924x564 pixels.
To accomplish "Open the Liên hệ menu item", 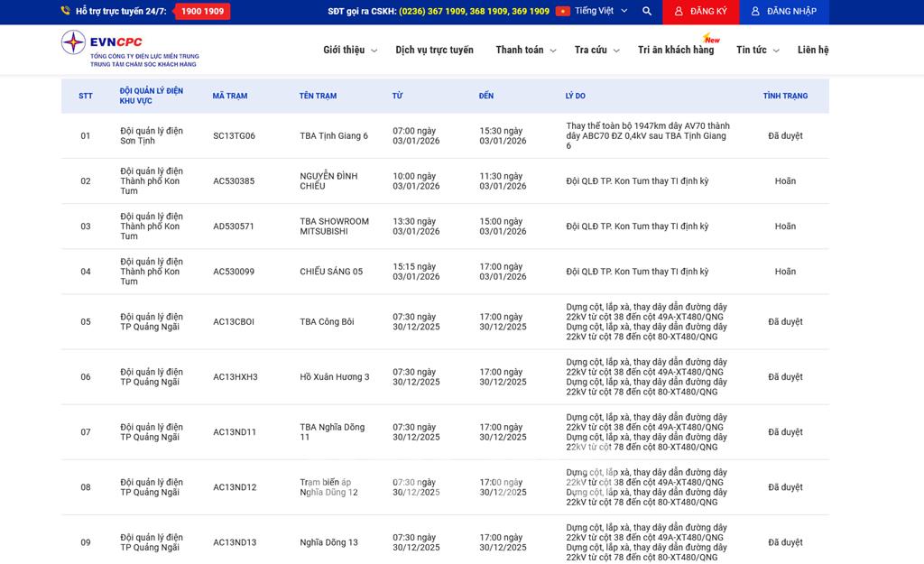I will pos(812,51).
